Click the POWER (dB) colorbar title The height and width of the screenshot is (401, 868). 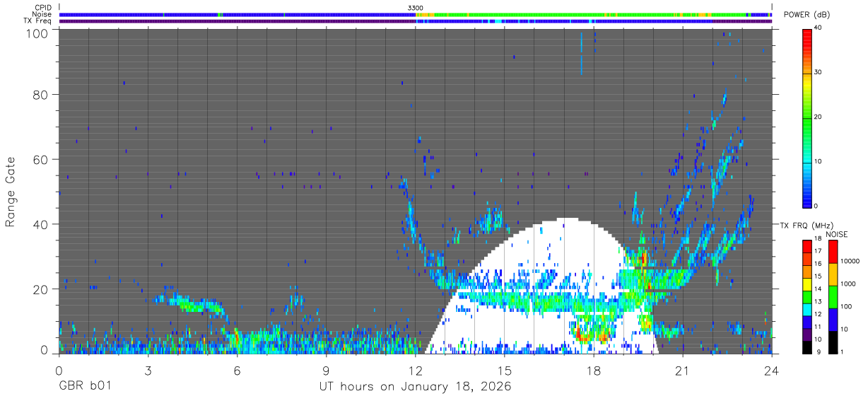point(807,15)
